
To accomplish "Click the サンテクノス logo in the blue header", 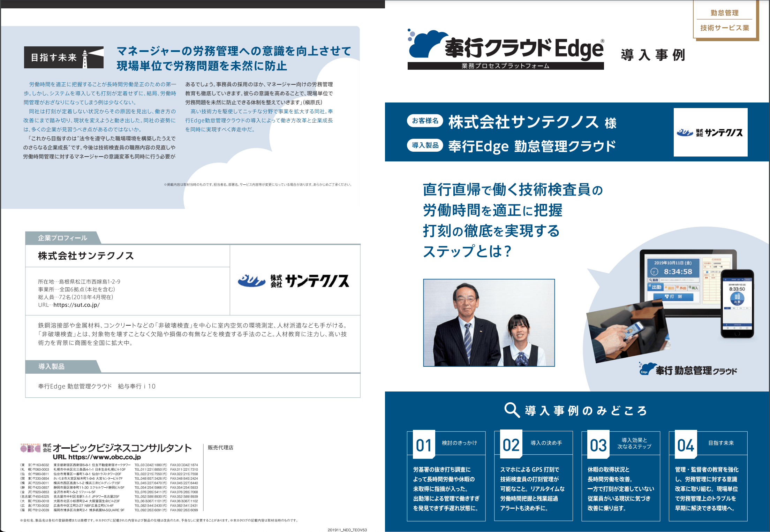I will point(710,132).
